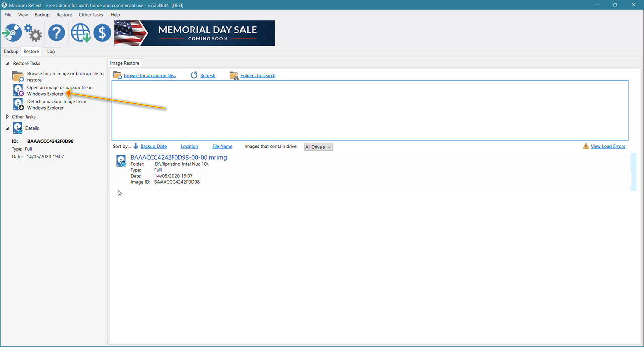Click the create backup disc-with-arrow toolbar icon
The height and width of the screenshot is (347, 644).
click(12, 33)
